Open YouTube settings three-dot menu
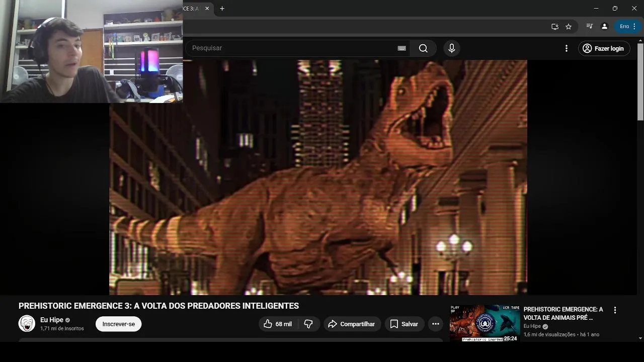Viewport: 644px width, 362px height. pyautogui.click(x=567, y=48)
